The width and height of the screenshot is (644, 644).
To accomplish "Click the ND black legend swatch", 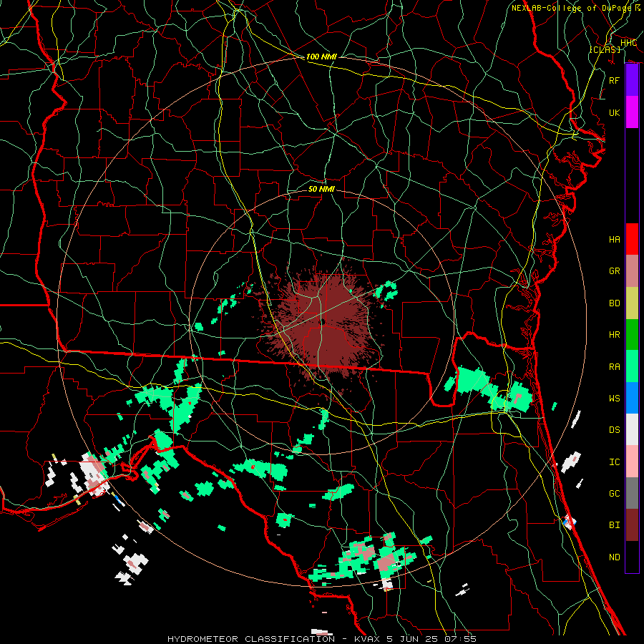I will [632, 557].
